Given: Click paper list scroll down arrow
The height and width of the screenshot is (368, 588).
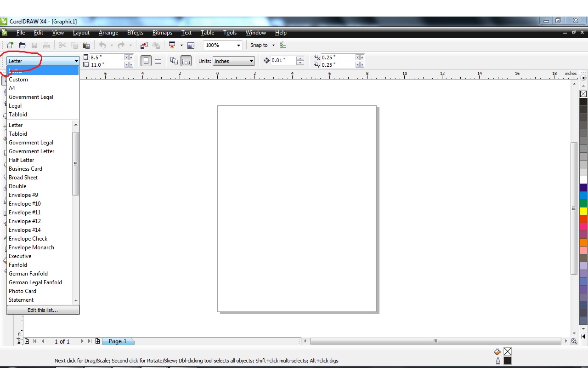Looking at the screenshot, I should [x=76, y=300].
